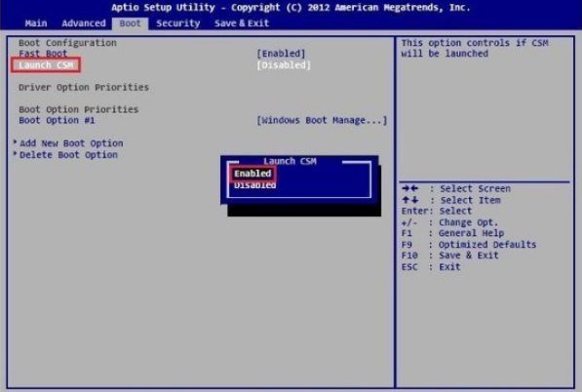Select the Boot tab
582x392 pixels.
click(131, 23)
